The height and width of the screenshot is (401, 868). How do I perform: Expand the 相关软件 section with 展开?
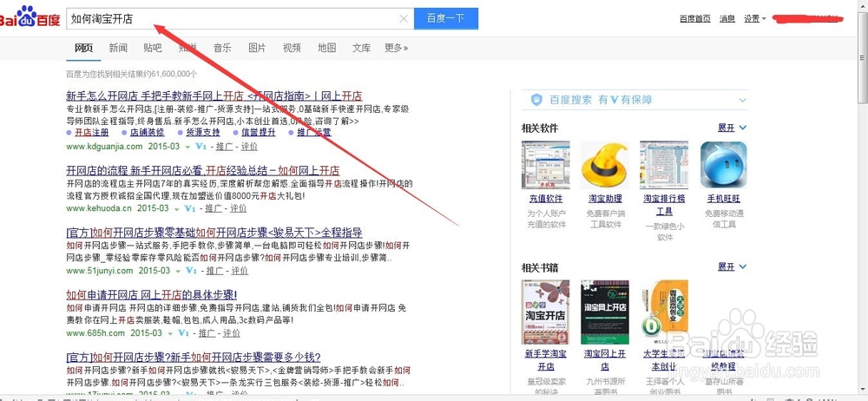coord(732,128)
